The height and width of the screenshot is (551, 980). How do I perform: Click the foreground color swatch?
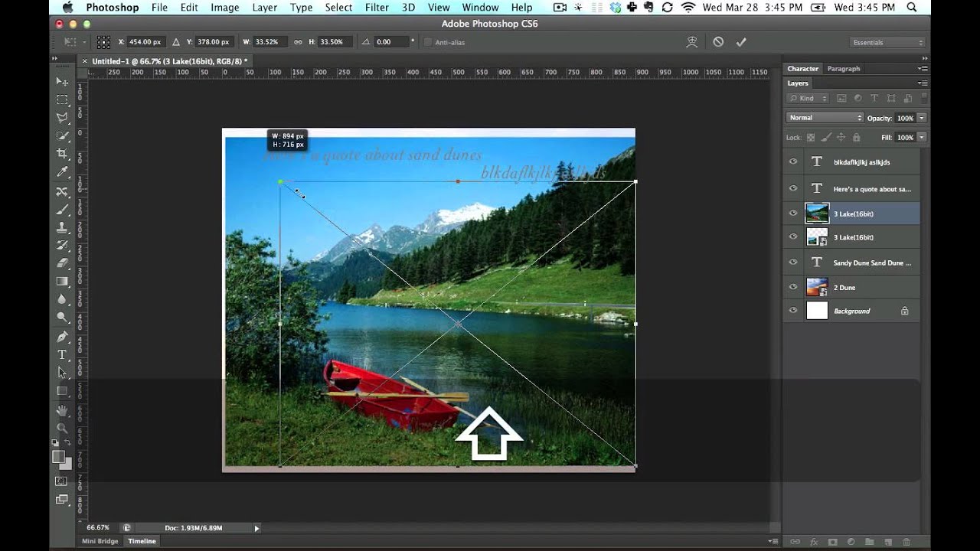(x=58, y=457)
